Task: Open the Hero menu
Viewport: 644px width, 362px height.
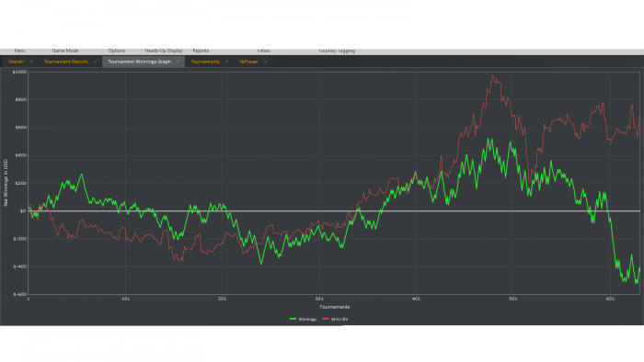Action: click(x=19, y=51)
